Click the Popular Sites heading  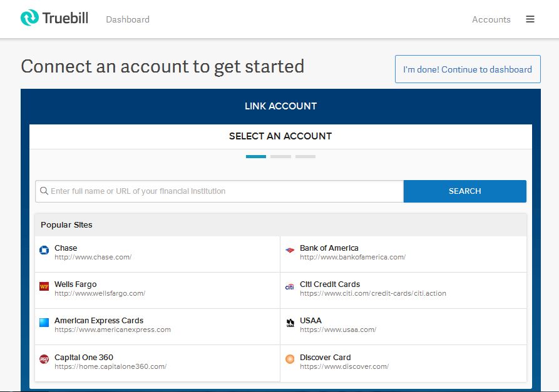pos(66,224)
